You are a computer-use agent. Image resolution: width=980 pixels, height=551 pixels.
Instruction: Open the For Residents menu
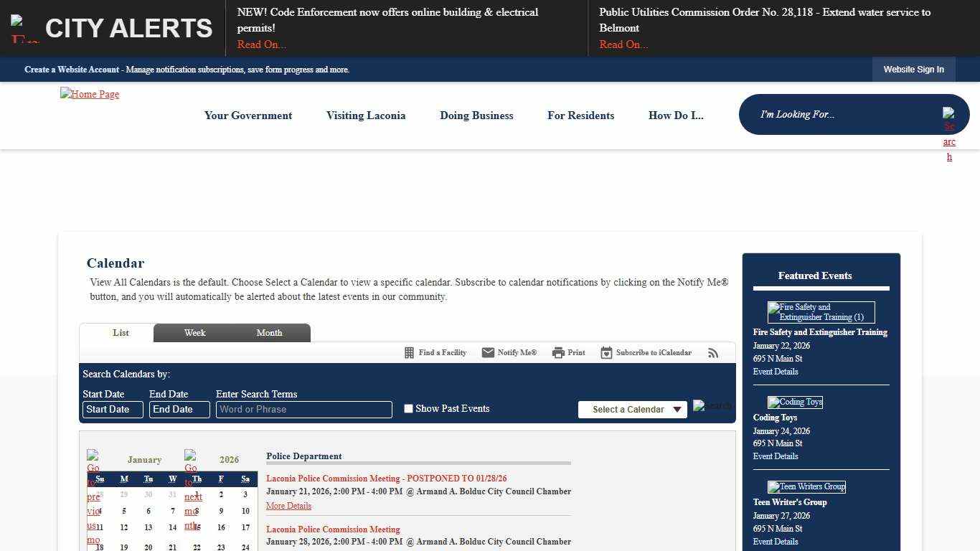point(580,116)
